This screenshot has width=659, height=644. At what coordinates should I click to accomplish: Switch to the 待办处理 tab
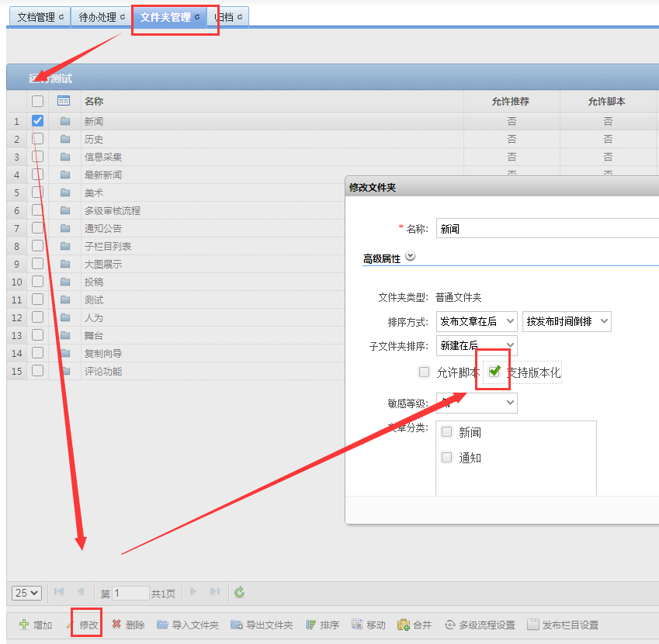100,17
